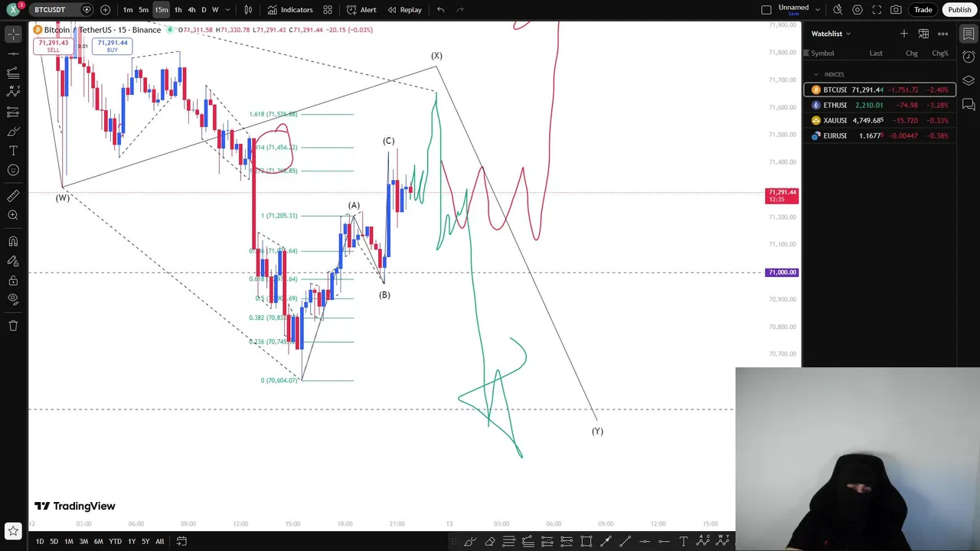Open watchlist advanced view table icon

tap(923, 34)
